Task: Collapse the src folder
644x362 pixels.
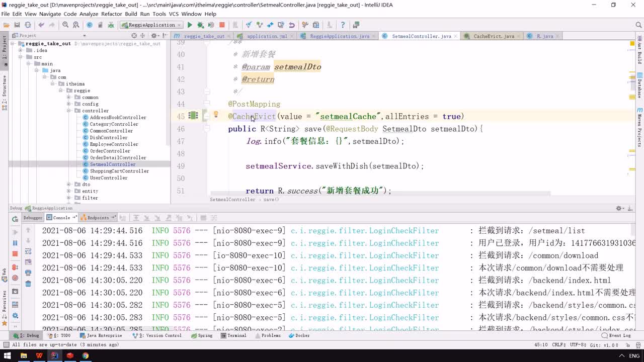Action: pyautogui.click(x=21, y=57)
